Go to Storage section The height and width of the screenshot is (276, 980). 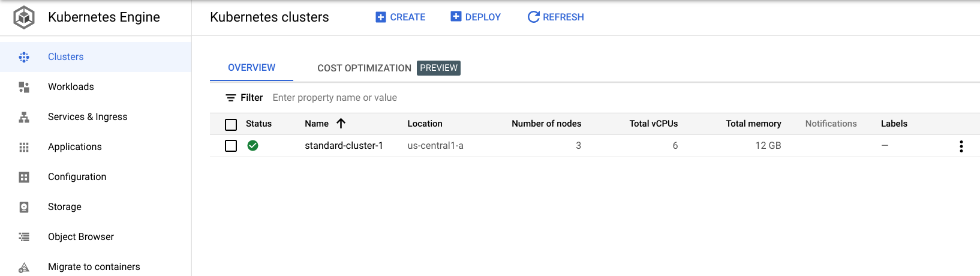[95, 207]
